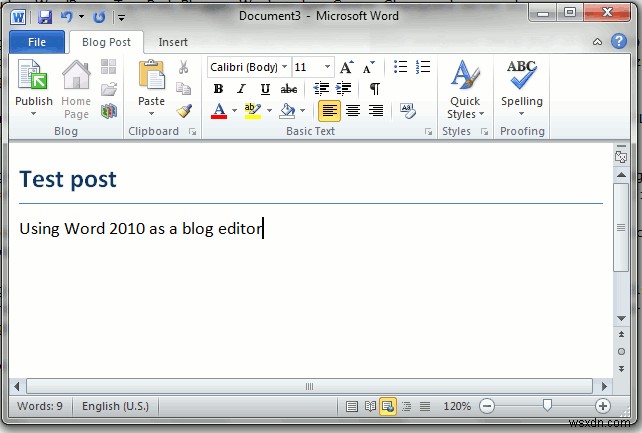Toggle Center alignment

[x=353, y=111]
